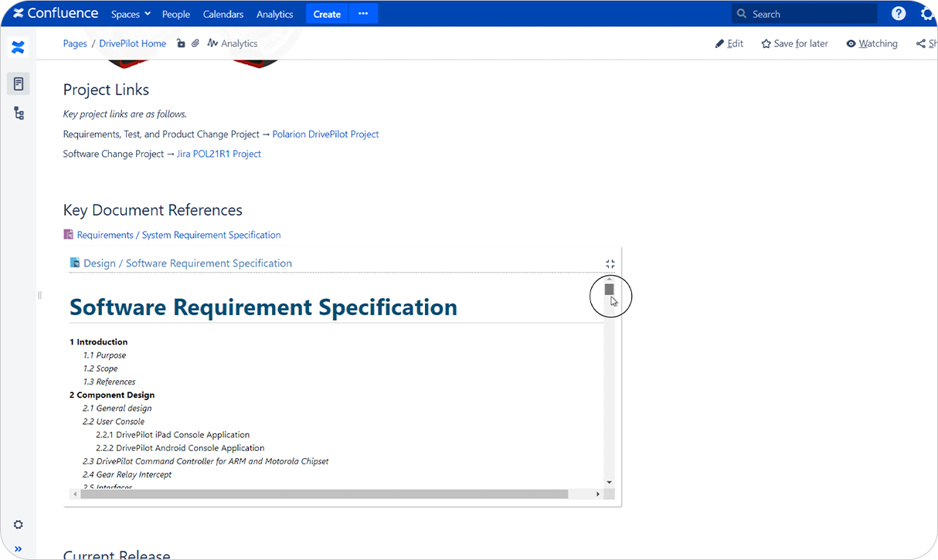This screenshot has width=938, height=560.
Task: Toggle Save for later on this page
Action: (x=794, y=43)
